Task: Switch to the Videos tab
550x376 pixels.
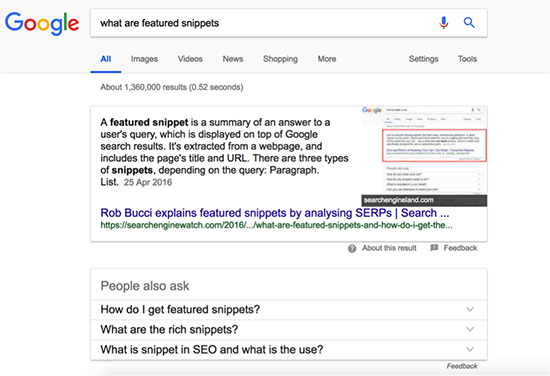Action: pyautogui.click(x=190, y=59)
